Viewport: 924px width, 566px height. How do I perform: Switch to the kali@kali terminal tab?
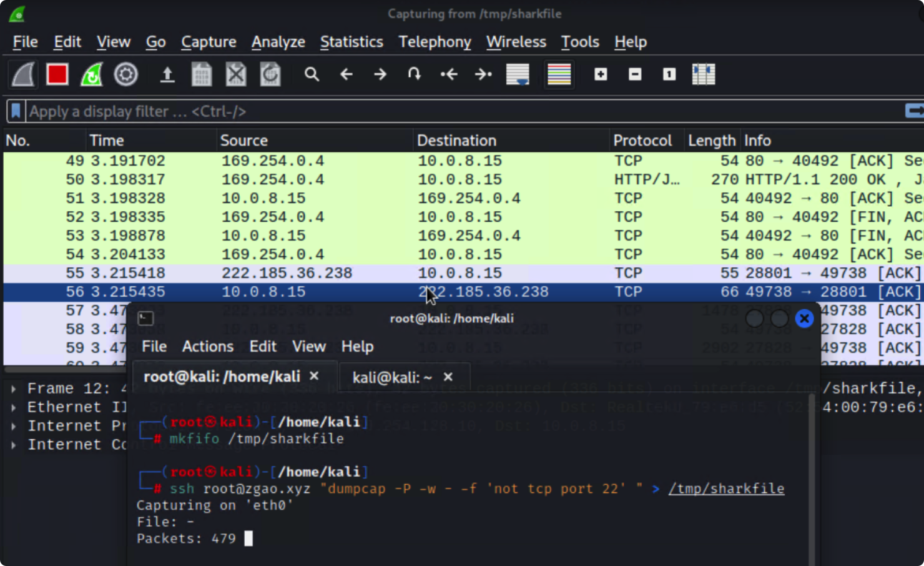click(392, 377)
